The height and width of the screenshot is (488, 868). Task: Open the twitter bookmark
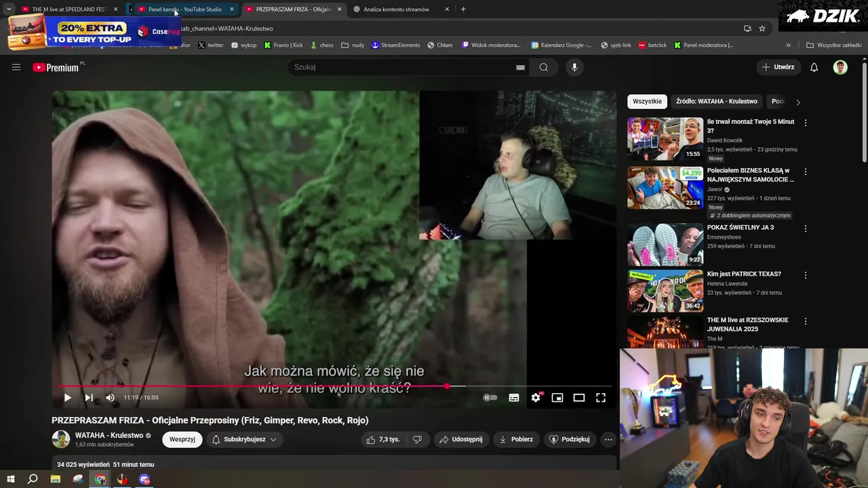(210, 45)
